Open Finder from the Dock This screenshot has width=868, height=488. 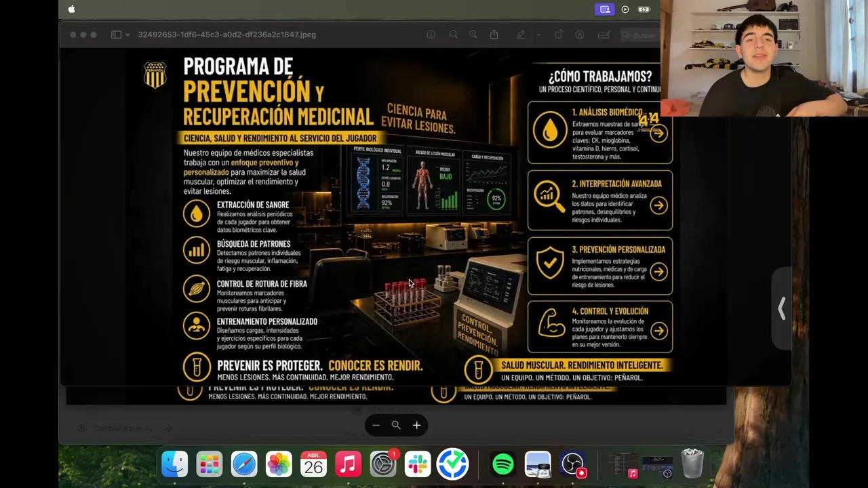coord(175,464)
